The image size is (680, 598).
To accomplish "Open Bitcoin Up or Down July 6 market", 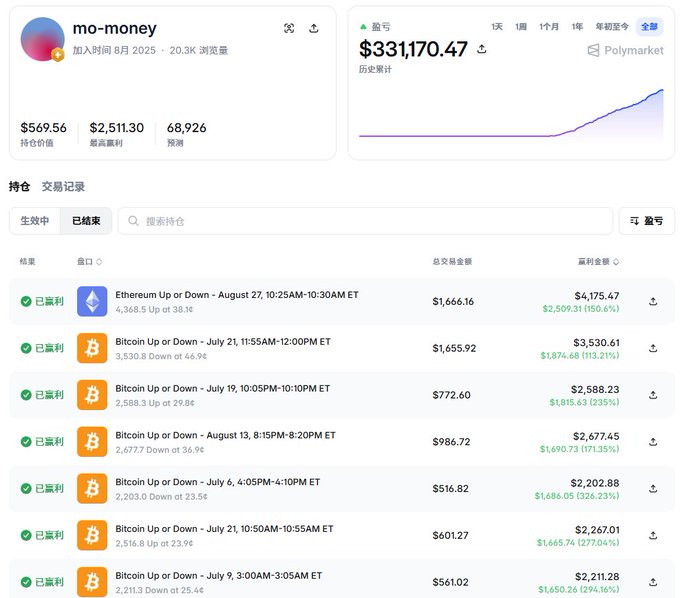I will pos(218,482).
